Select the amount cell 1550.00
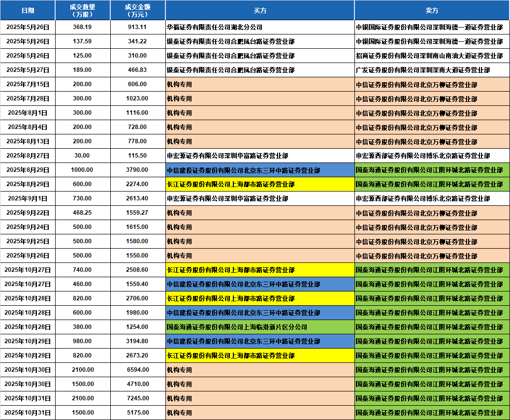This screenshot has height=420, width=510. (x=138, y=256)
